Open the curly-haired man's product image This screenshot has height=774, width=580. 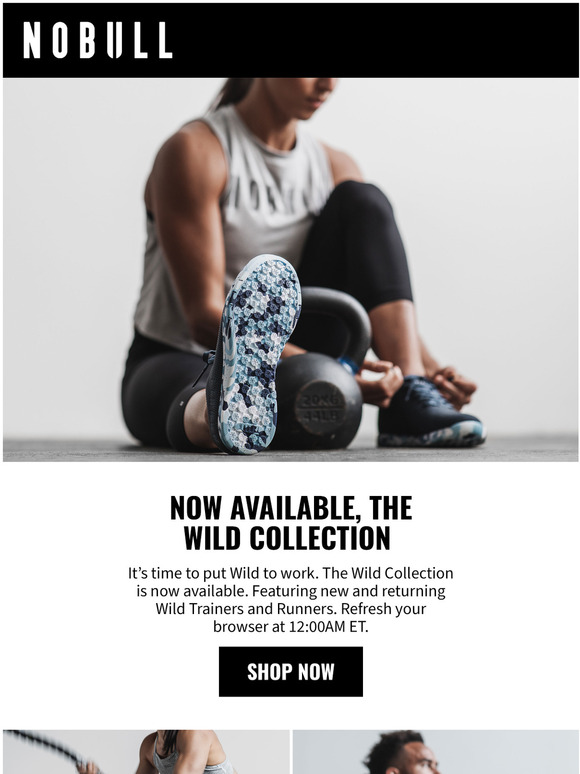[x=435, y=752]
